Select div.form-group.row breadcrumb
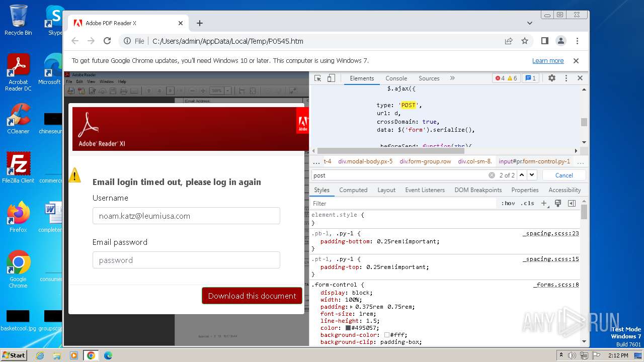Viewport: 644px width, 362px height. [425, 161]
